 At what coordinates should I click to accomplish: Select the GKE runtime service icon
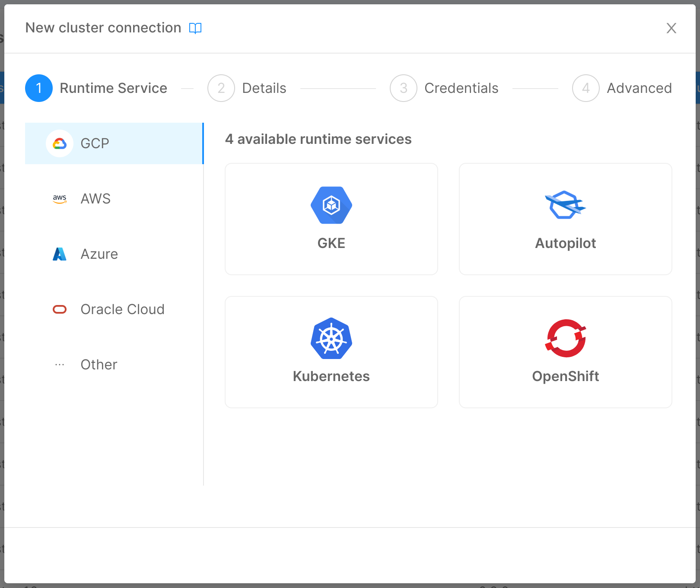tap(331, 205)
